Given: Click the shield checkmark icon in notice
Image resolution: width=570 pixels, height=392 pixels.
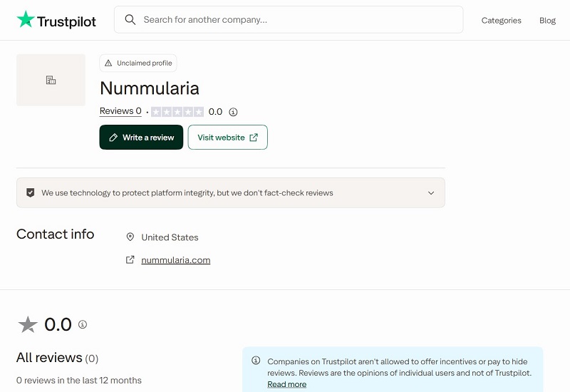Looking at the screenshot, I should [x=31, y=192].
